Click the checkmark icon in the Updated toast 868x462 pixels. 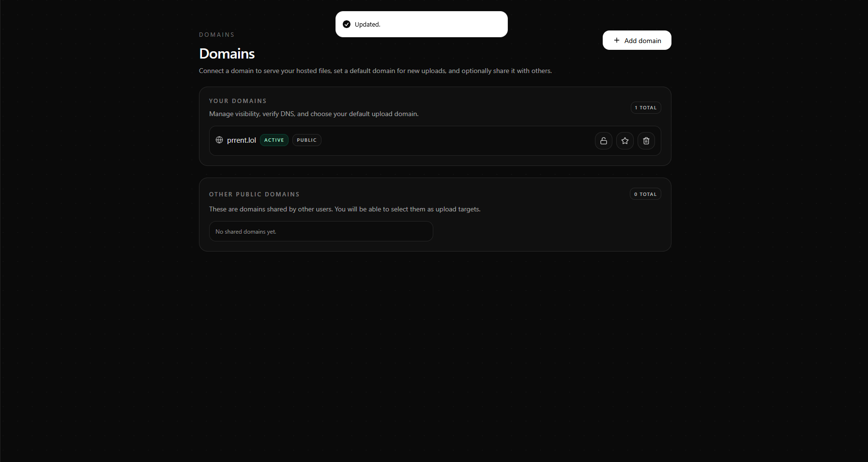point(347,24)
